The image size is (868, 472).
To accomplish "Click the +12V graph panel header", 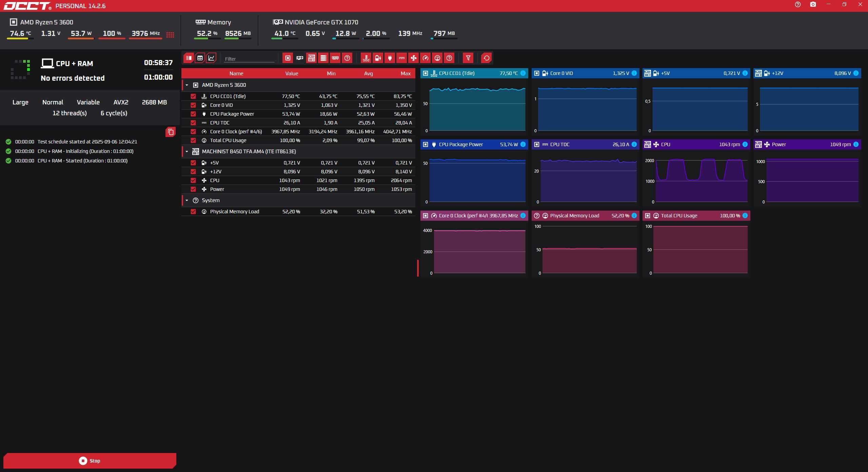I will pos(807,73).
